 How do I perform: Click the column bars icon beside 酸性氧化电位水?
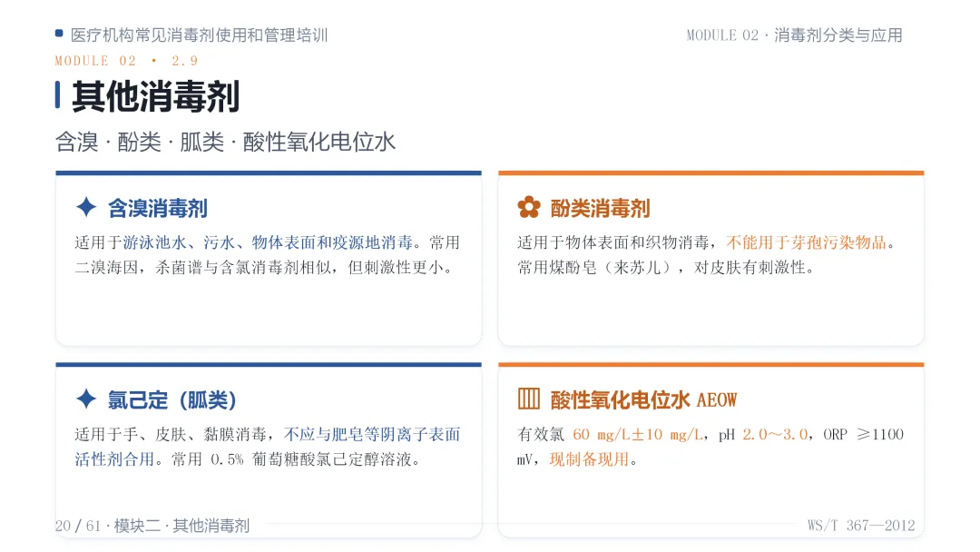pyautogui.click(x=529, y=399)
